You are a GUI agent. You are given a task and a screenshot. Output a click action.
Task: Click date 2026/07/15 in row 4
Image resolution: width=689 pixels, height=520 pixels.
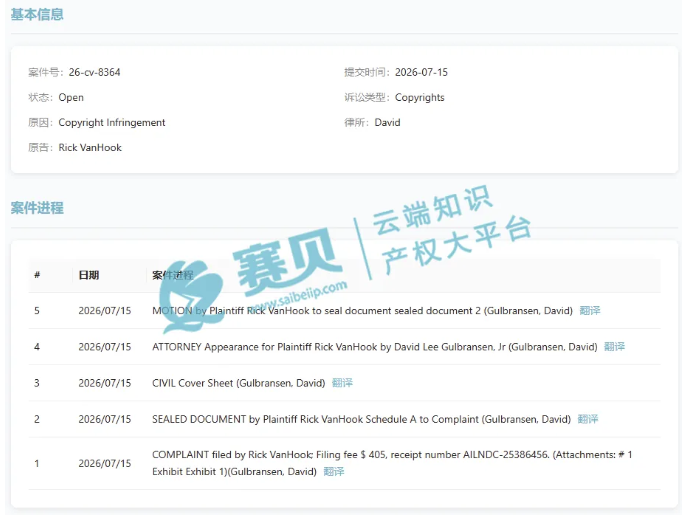(105, 347)
